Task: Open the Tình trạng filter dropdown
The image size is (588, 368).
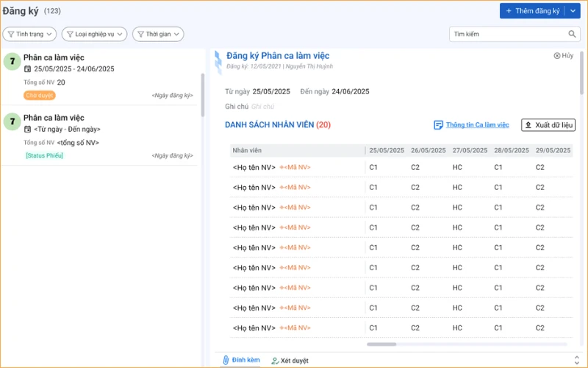Action: 29,34
